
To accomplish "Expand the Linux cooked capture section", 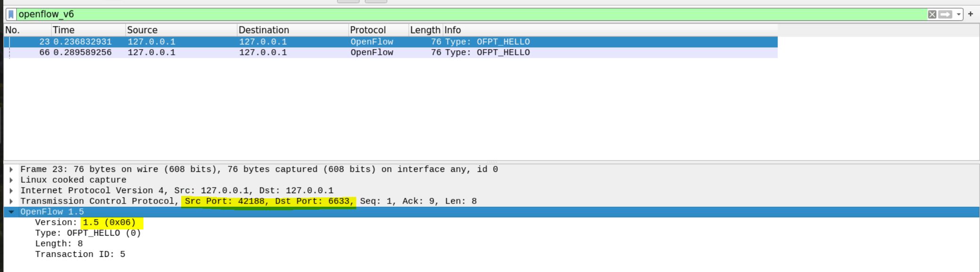I will 11,180.
